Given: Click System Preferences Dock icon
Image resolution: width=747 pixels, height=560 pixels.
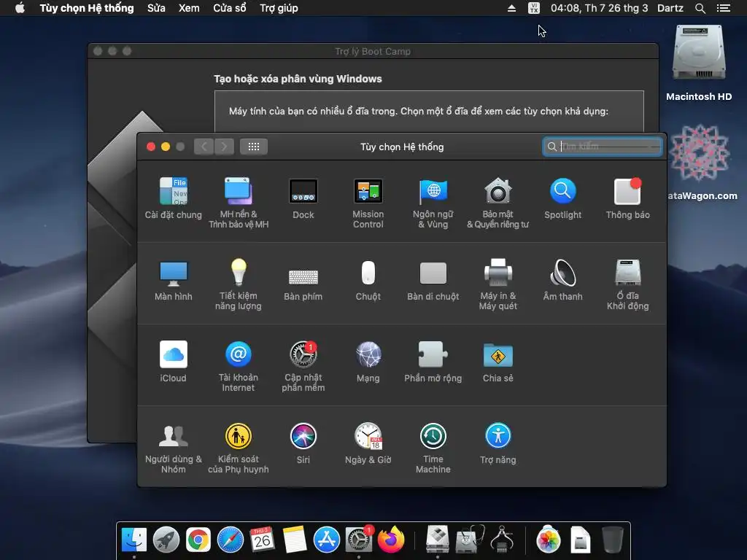Looking at the screenshot, I should (359, 540).
